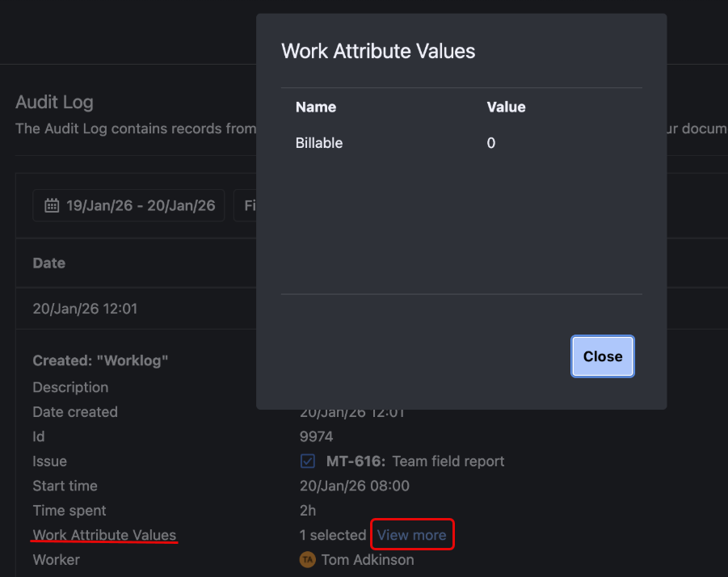Viewport: 728px width, 577px height.
Task: Open the "View more" link
Action: [x=412, y=534]
